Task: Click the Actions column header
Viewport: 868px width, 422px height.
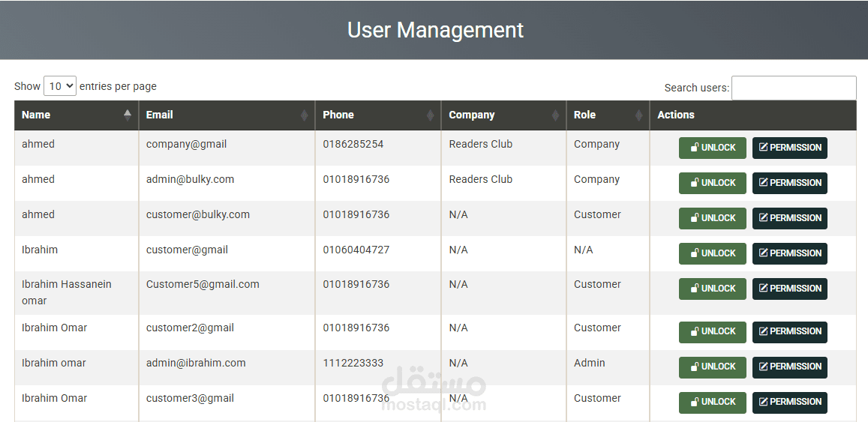Action: (x=753, y=115)
